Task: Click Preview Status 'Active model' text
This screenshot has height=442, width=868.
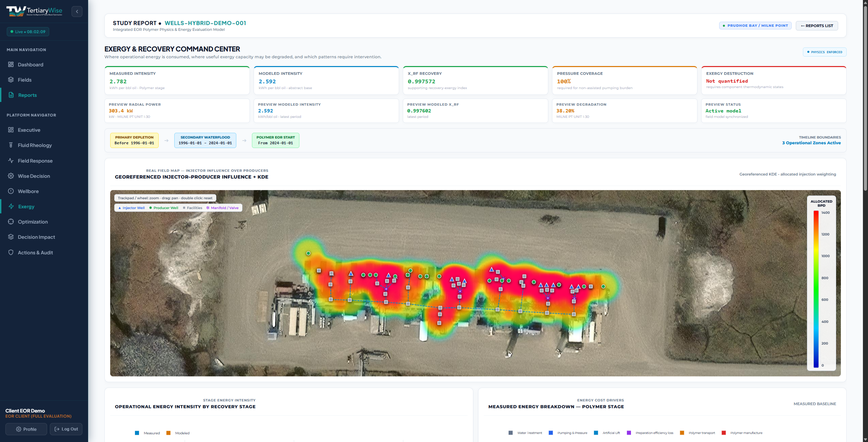Action: (723, 111)
